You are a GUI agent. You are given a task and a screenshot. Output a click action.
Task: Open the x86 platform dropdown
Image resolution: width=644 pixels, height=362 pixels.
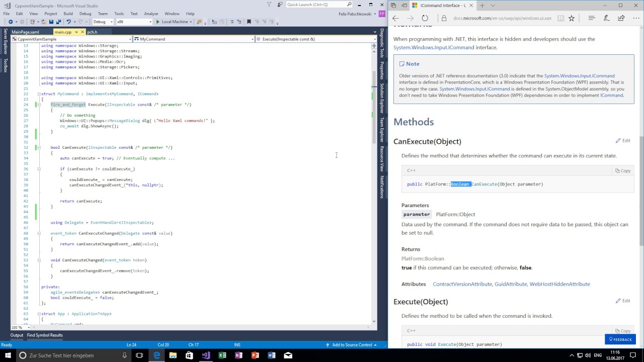click(134, 22)
